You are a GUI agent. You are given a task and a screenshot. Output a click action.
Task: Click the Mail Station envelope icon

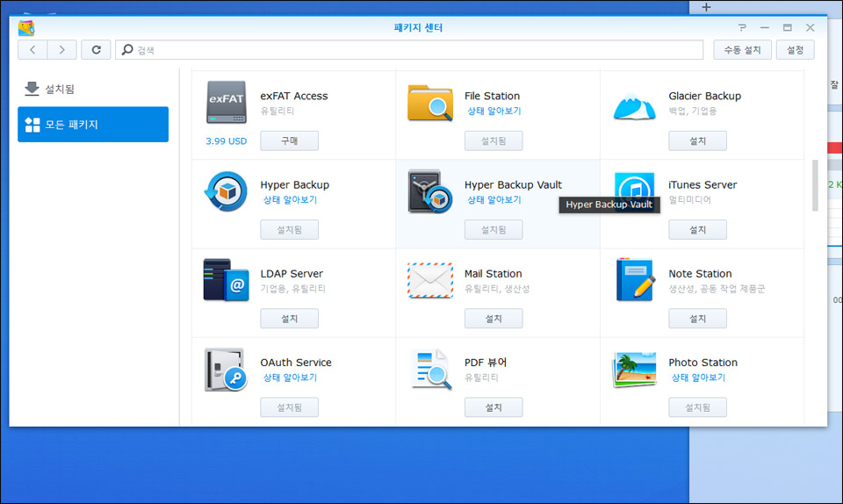(x=430, y=280)
